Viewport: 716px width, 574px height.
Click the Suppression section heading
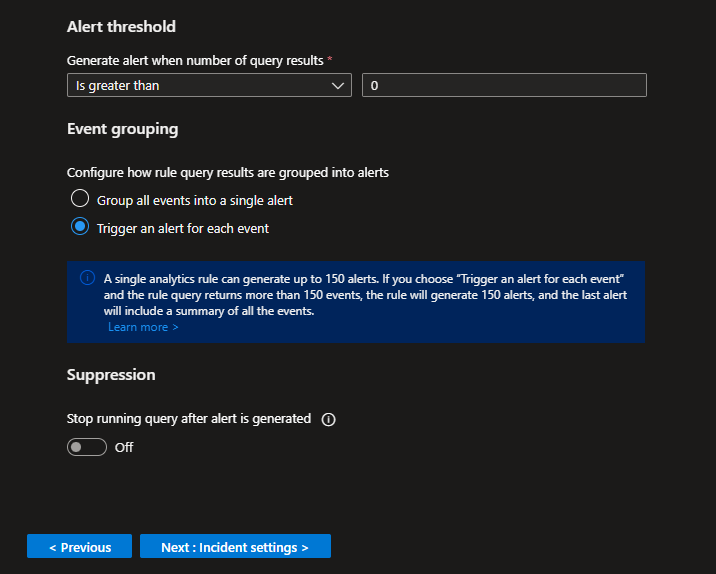point(111,375)
